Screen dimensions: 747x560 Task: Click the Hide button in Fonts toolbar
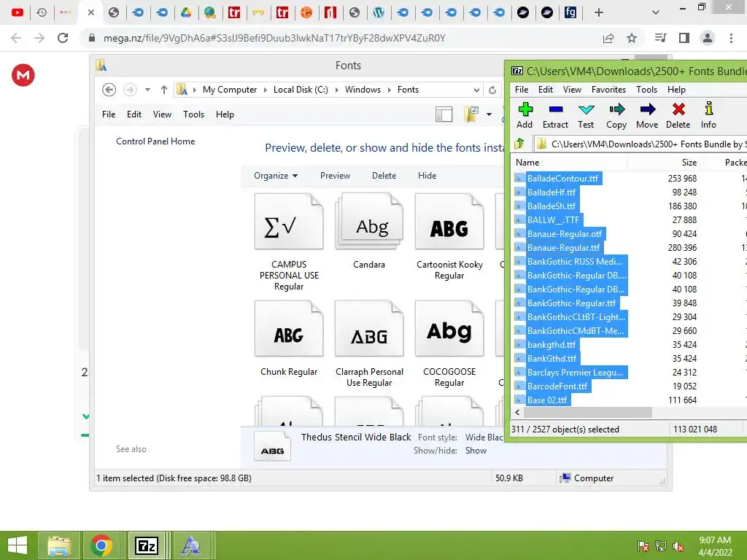[427, 176]
